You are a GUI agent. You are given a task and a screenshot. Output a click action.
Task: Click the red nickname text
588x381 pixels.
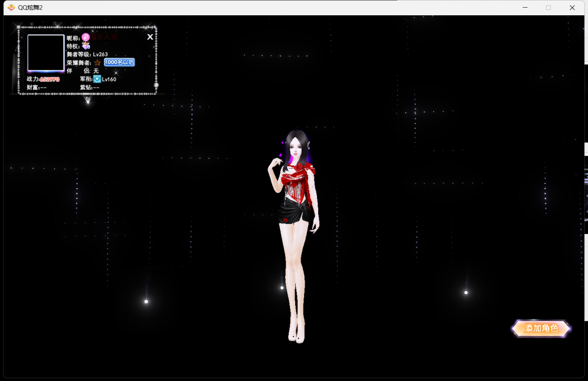click(x=105, y=38)
